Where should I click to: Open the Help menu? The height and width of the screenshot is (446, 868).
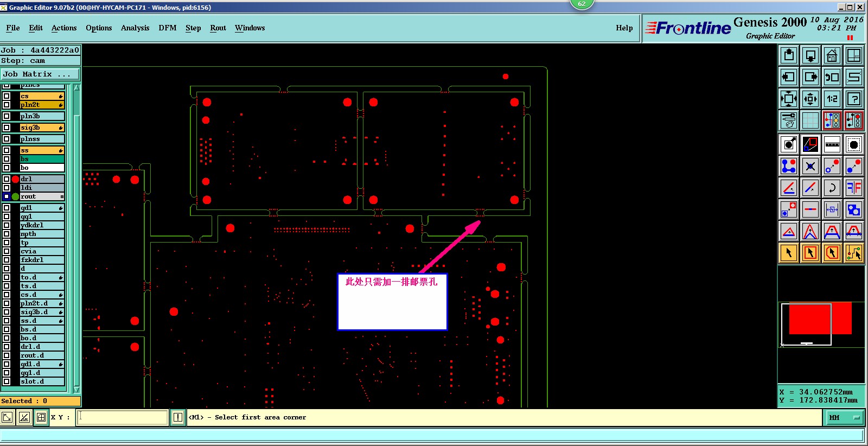click(x=624, y=28)
